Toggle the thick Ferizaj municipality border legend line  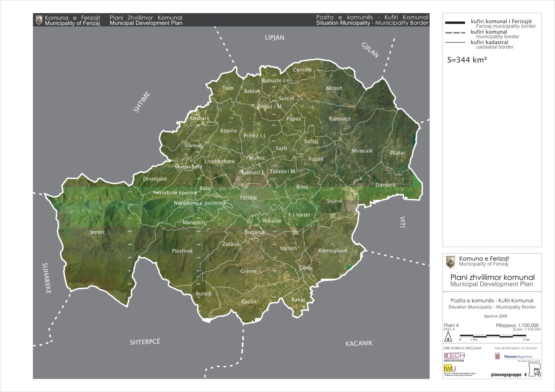pos(455,22)
